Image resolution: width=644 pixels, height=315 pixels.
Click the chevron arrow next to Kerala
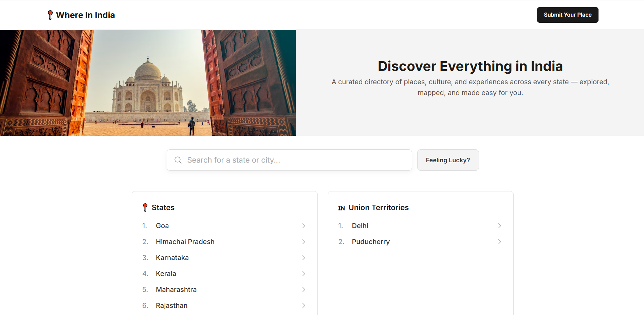point(303,273)
